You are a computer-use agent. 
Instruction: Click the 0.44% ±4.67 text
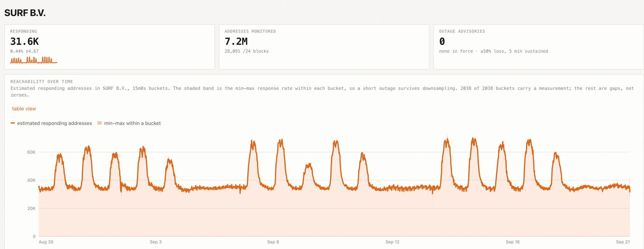click(24, 51)
